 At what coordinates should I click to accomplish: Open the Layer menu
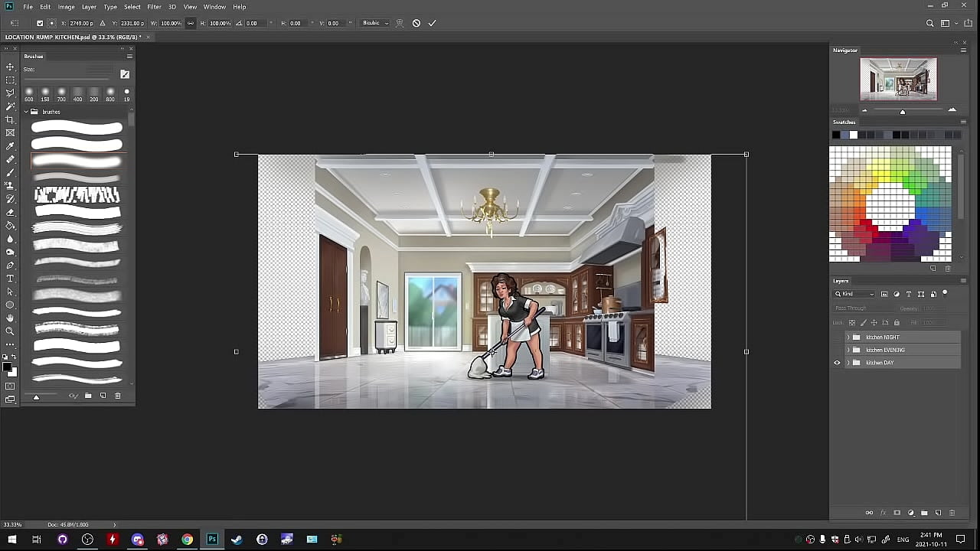tap(89, 7)
